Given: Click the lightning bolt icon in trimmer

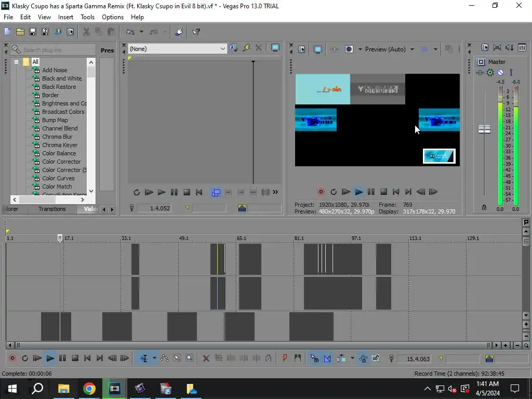Looking at the screenshot, I should pyautogui.click(x=246, y=48).
